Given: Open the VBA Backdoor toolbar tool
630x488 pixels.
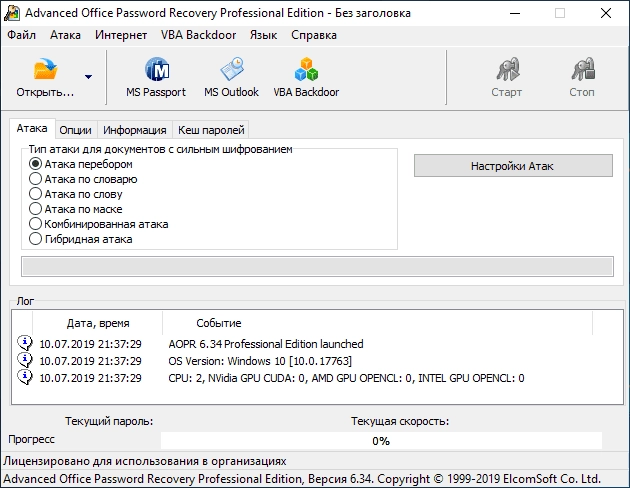Looking at the screenshot, I should (306, 77).
